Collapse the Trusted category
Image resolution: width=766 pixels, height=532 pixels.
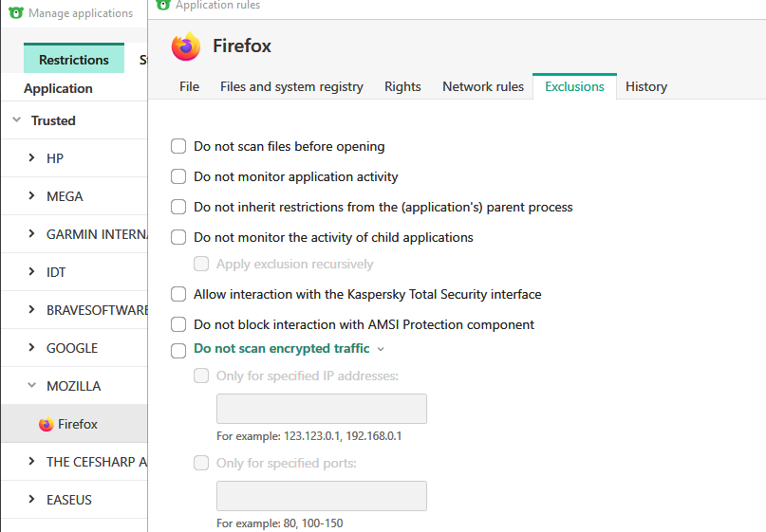pos(16,120)
